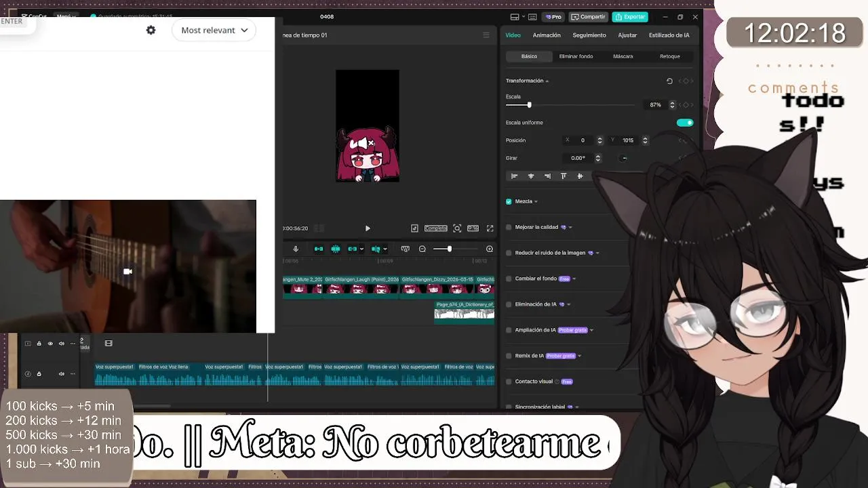Screen dimensions: 868x488
Task: Enter fullscreen preview mode
Action: click(x=490, y=228)
